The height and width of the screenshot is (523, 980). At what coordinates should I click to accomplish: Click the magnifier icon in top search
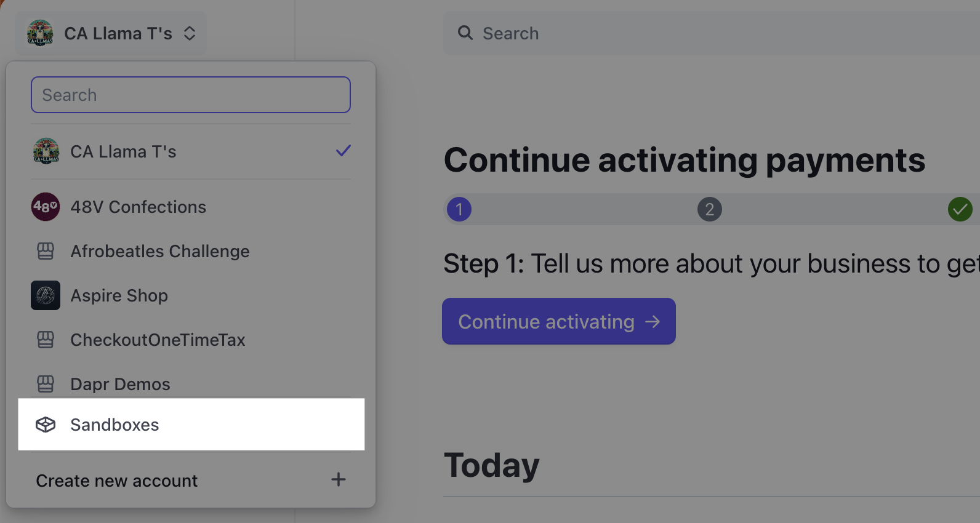click(465, 33)
